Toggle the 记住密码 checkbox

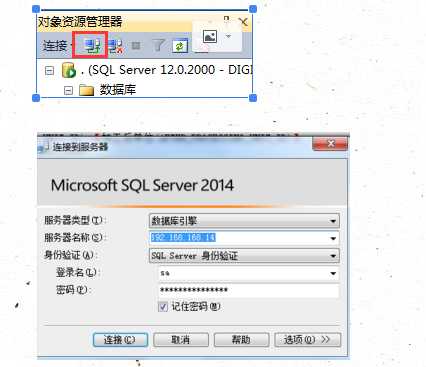(162, 307)
